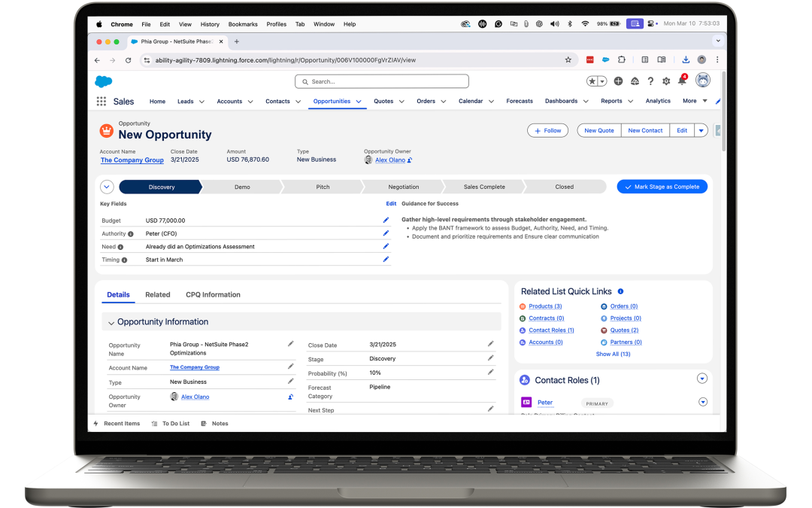Viewport: 812px width, 508px height.
Task: Click the Global Actions plus icon
Action: click(x=618, y=81)
